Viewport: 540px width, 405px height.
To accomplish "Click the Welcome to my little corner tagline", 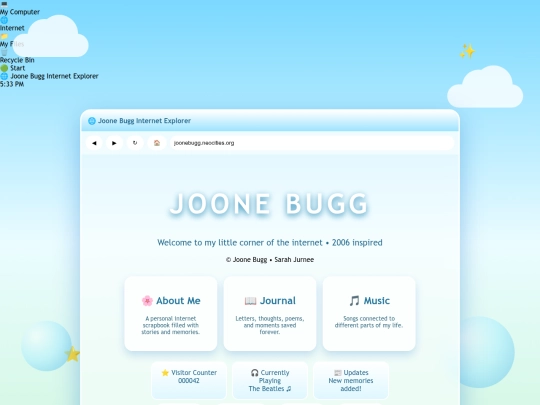I will click(270, 243).
